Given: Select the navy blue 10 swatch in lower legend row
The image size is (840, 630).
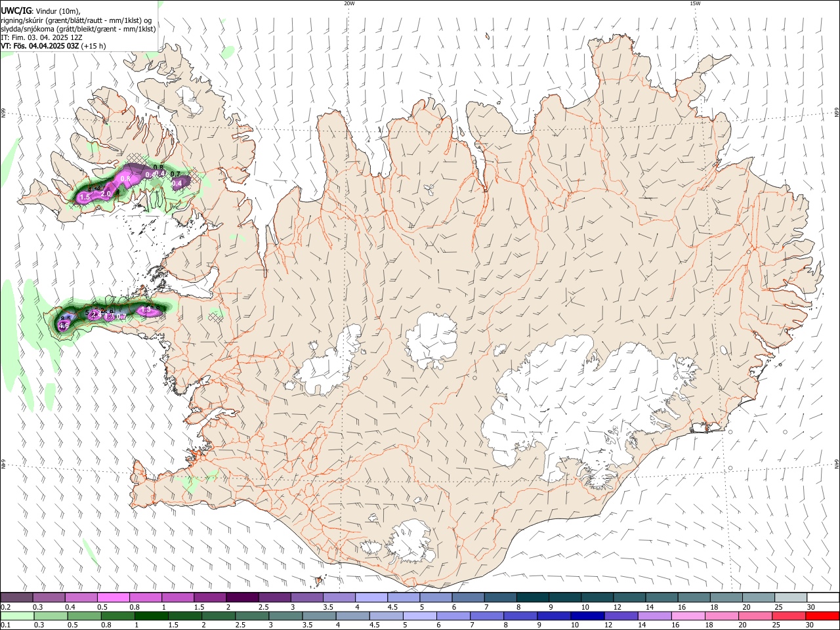Looking at the screenshot, I should coord(587,616).
